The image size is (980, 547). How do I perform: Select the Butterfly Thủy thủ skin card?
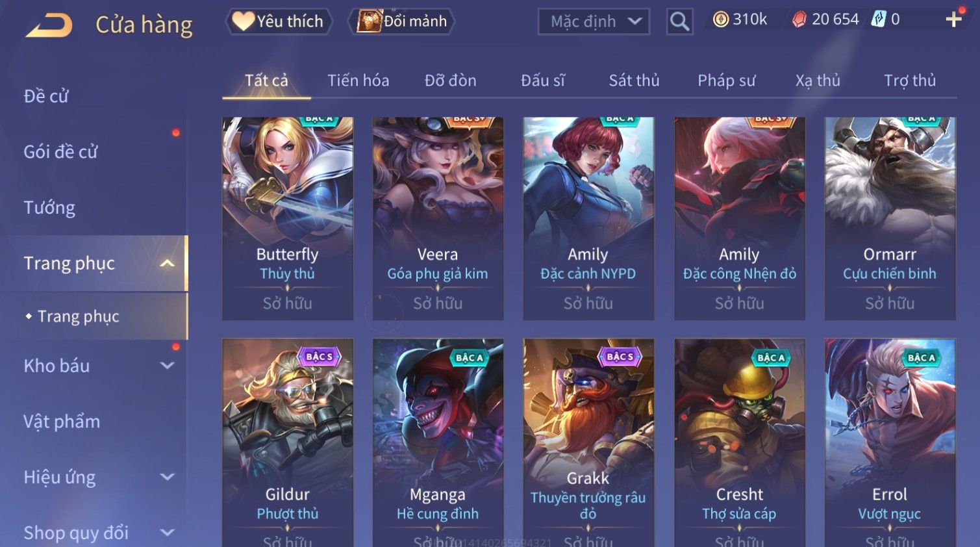[x=288, y=218]
